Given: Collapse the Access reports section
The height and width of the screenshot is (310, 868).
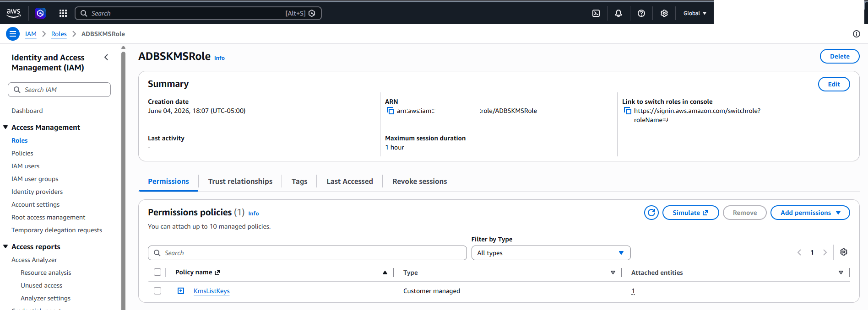Looking at the screenshot, I should tap(6, 246).
